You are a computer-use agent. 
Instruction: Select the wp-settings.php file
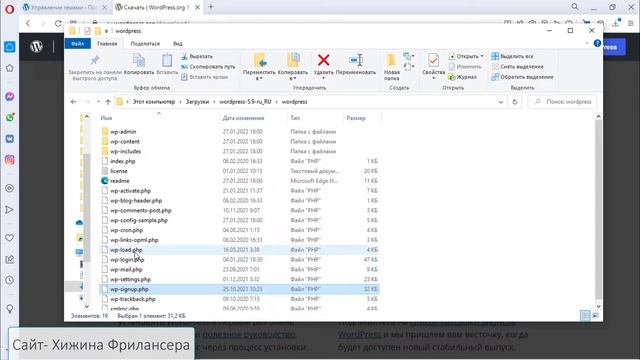[130, 279]
